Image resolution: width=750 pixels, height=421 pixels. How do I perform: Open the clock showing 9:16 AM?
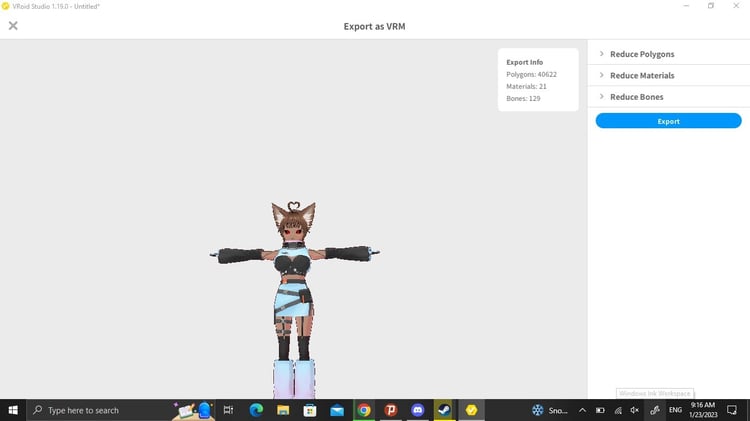[x=703, y=410]
